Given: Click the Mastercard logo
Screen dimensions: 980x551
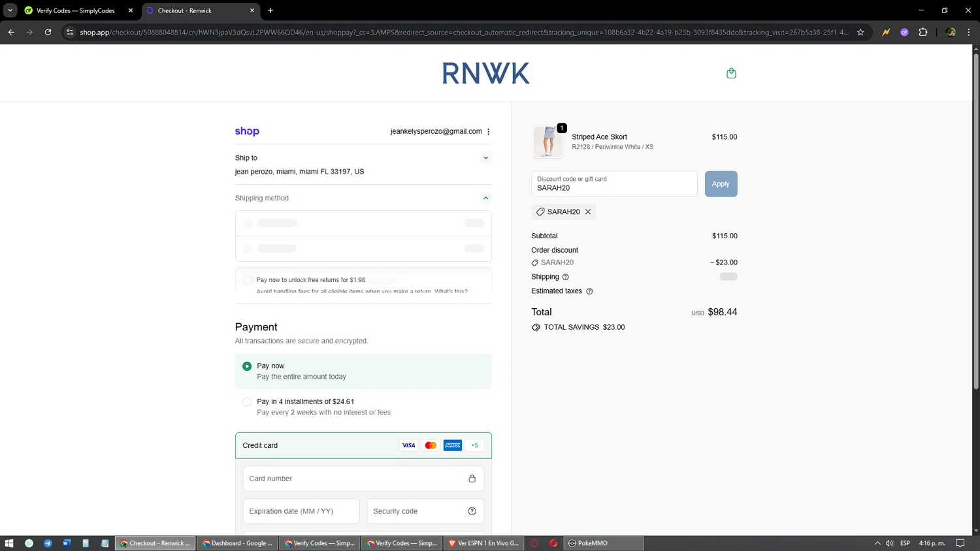Looking at the screenshot, I should pos(431,445).
